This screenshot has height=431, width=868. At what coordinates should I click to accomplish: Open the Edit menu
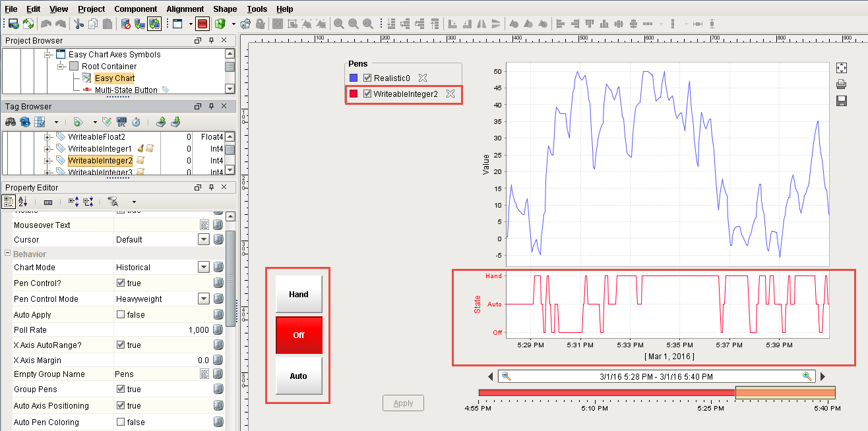34,9
